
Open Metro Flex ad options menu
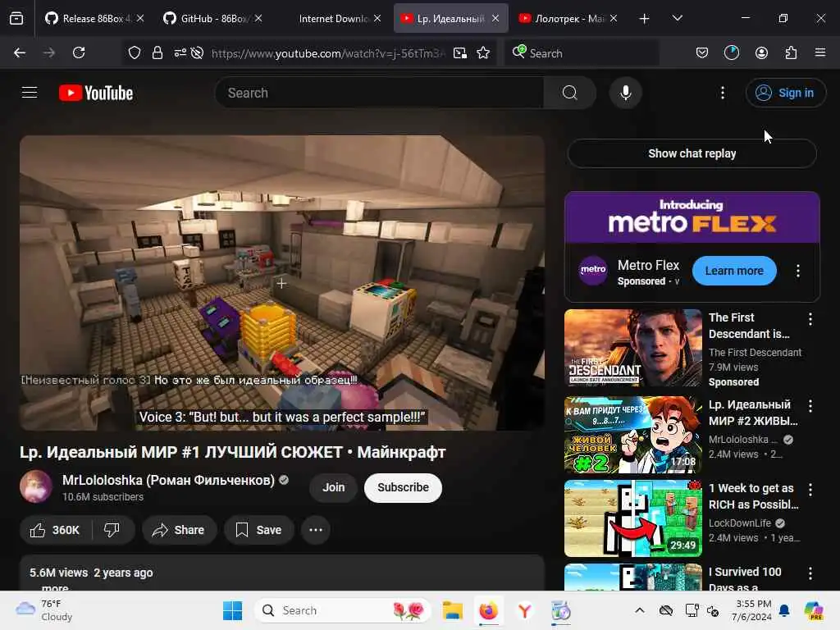(x=797, y=271)
